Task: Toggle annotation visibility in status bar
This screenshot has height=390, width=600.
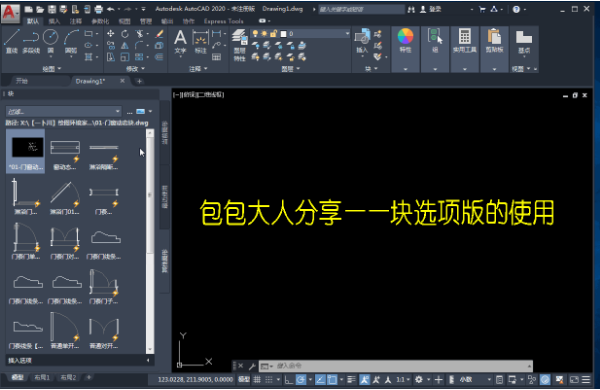Action: 364,380
